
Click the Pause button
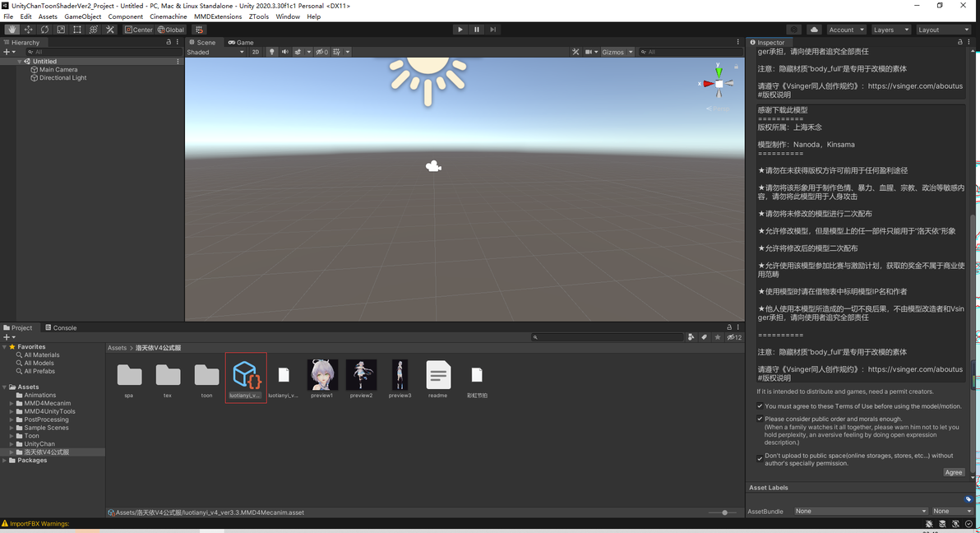click(x=476, y=30)
